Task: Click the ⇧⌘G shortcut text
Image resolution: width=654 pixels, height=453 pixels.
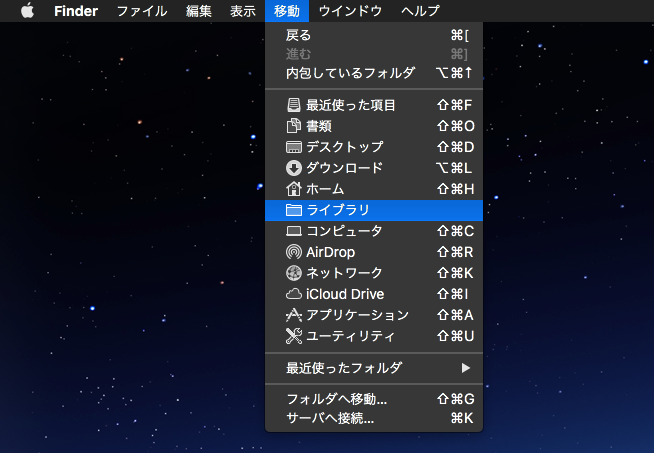Action: click(x=455, y=399)
